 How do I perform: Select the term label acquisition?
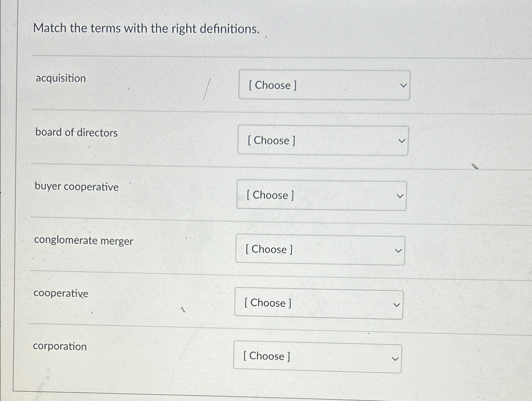pos(61,79)
